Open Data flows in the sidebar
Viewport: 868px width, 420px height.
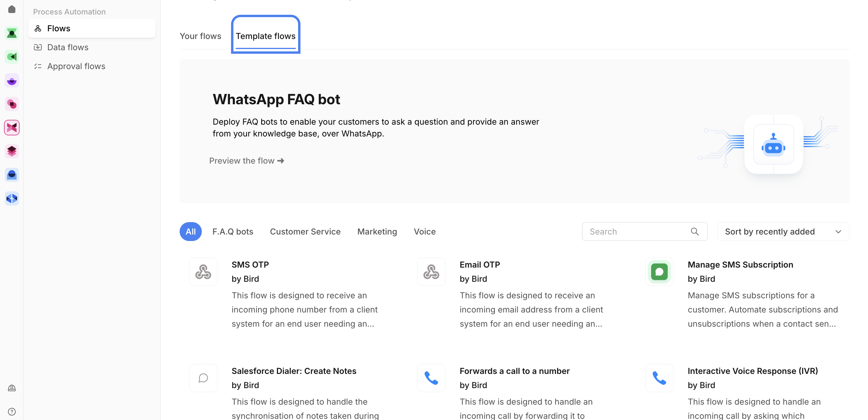tap(68, 47)
